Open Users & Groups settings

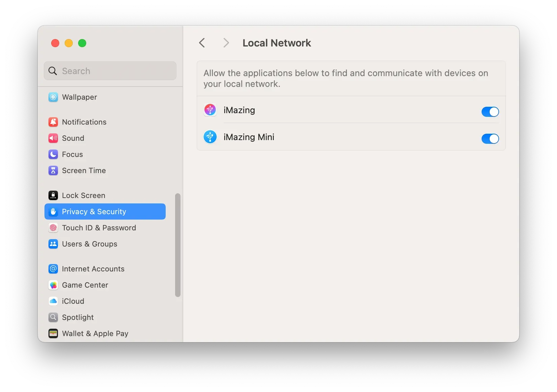[89, 244]
